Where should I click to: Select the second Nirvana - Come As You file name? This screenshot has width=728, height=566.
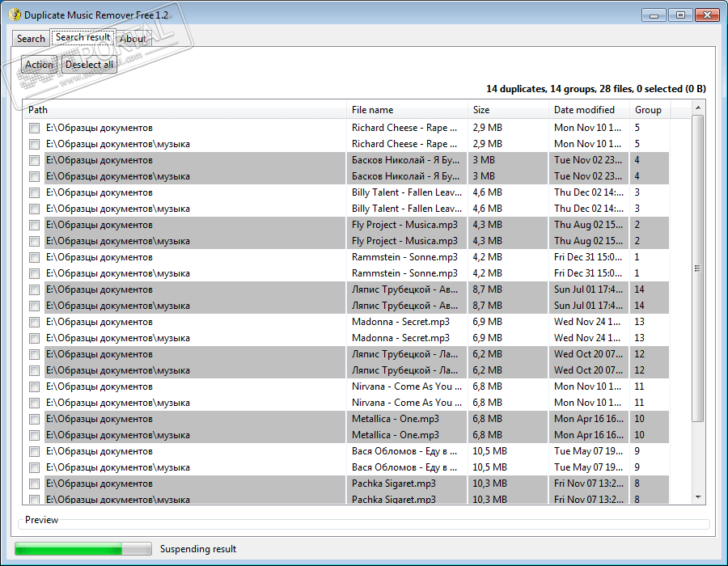tap(407, 403)
